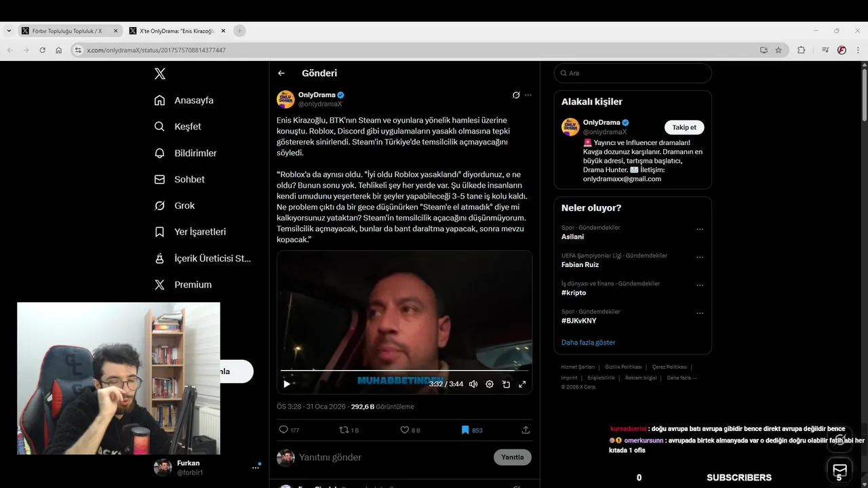Click Daha fazla göster link
Viewport: 868px width, 488px height.
pyautogui.click(x=588, y=342)
